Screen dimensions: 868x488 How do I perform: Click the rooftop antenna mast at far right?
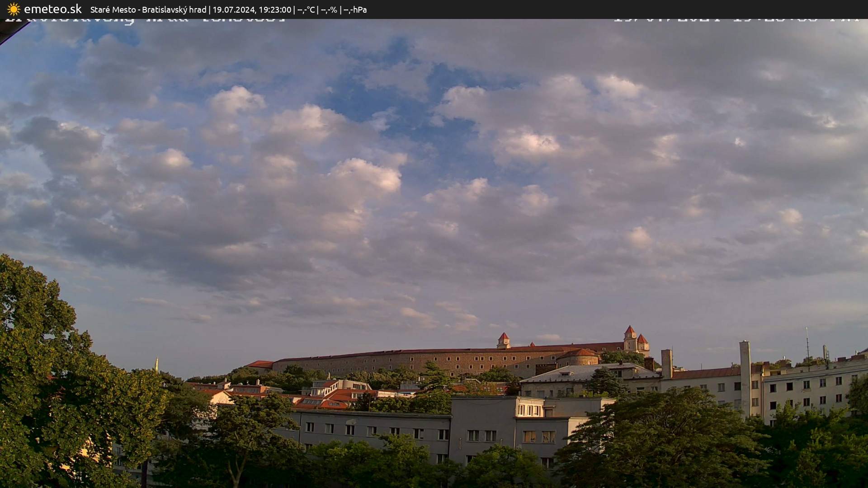[x=808, y=348]
